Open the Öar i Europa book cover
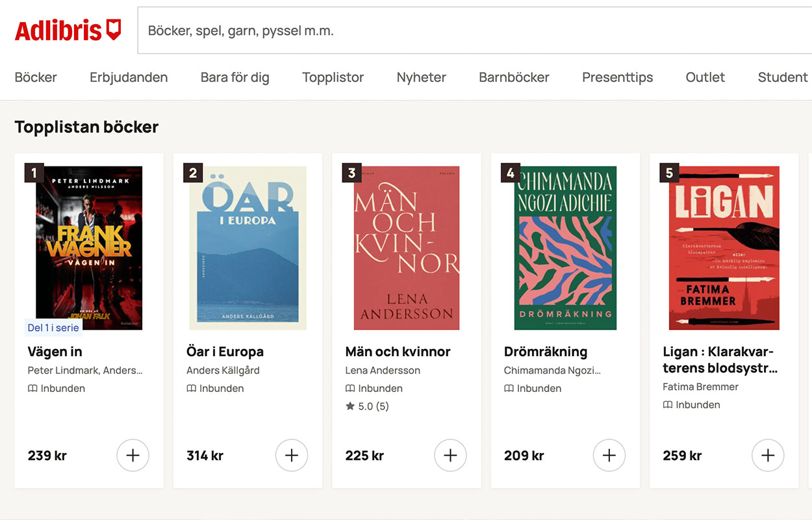Image resolution: width=812 pixels, height=520 pixels. pos(247,248)
